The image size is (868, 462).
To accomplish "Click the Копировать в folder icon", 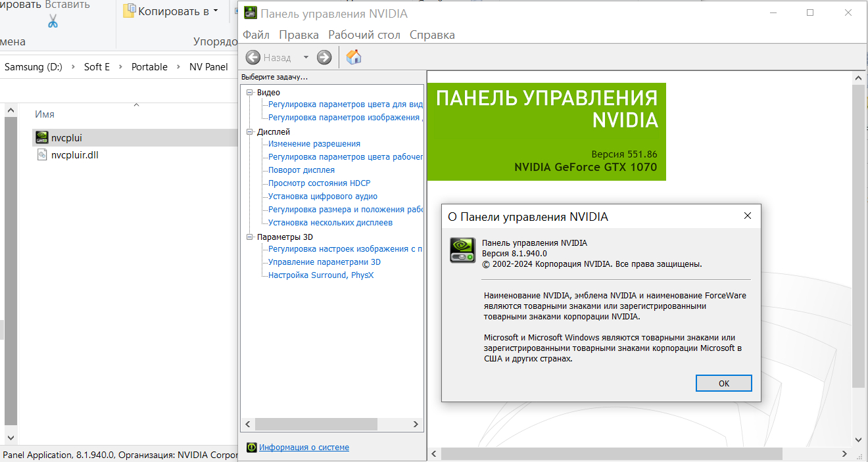I will [x=129, y=11].
